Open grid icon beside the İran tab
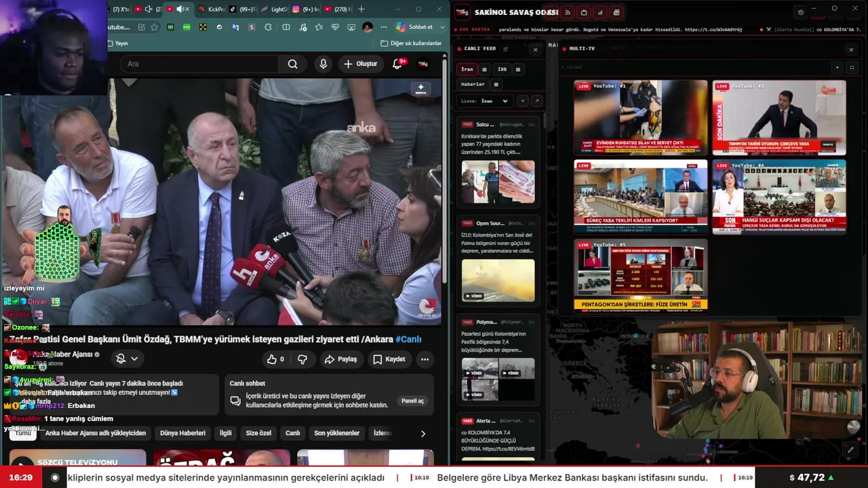Viewport: 868px width, 488px height. [484, 69]
